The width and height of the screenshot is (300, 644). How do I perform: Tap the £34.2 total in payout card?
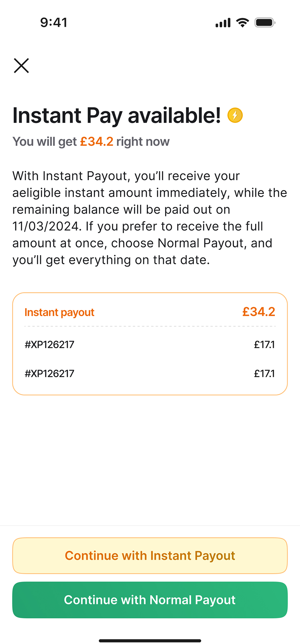(x=258, y=312)
